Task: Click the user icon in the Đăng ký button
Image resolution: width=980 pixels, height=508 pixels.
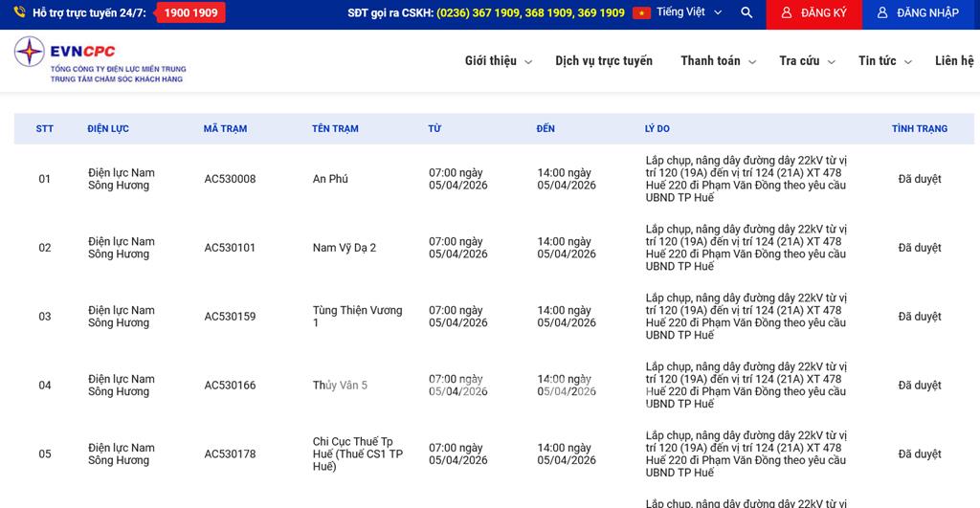Action: coord(787,13)
